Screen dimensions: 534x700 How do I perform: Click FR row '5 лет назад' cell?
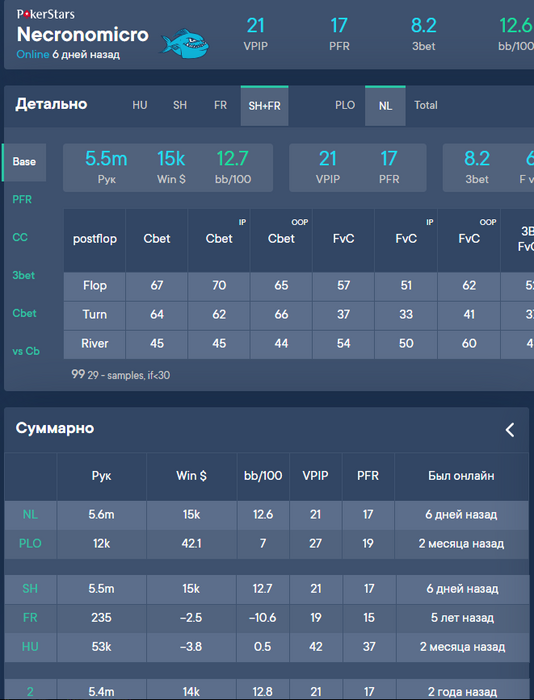pos(462,618)
